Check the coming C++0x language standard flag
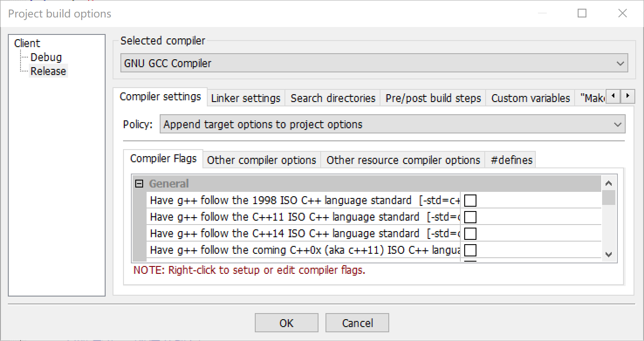This screenshot has width=644, height=341. pos(470,250)
